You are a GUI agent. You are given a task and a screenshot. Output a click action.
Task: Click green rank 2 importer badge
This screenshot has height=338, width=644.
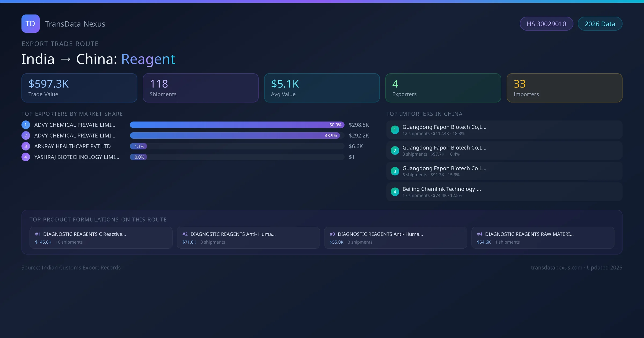tap(395, 150)
